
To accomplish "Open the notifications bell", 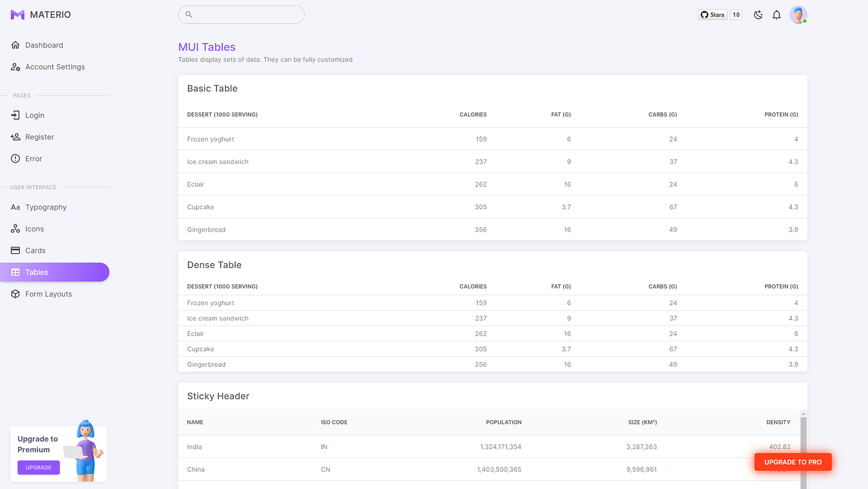I will 776,15.
